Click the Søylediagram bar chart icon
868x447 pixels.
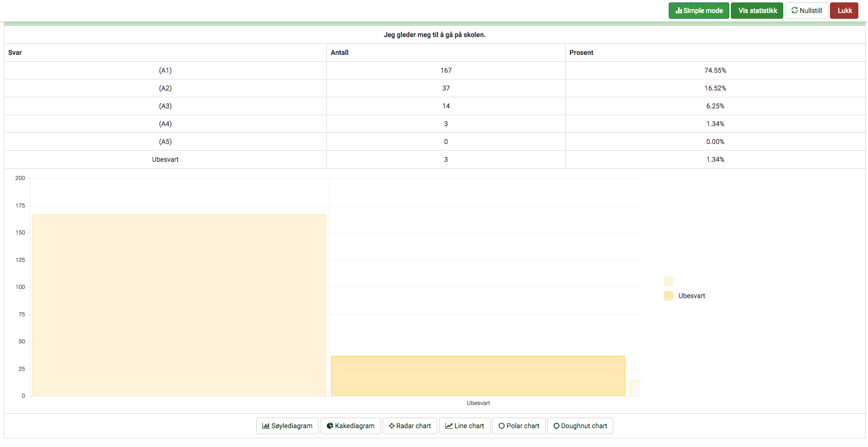[266, 426]
